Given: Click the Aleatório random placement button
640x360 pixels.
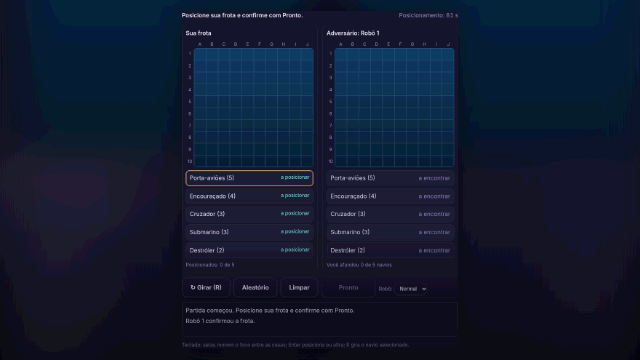Looking at the screenshot, I should pyautogui.click(x=255, y=288).
